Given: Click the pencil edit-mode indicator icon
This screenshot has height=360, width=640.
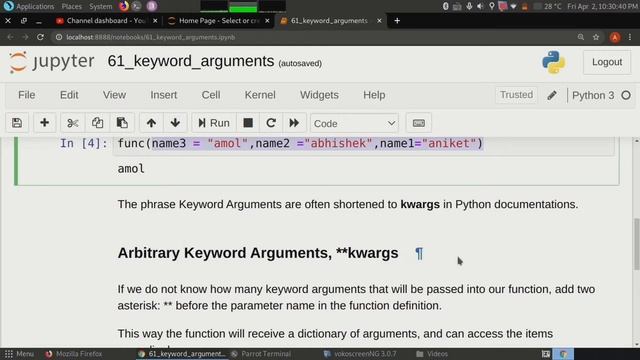Looking at the screenshot, I should (552, 96).
